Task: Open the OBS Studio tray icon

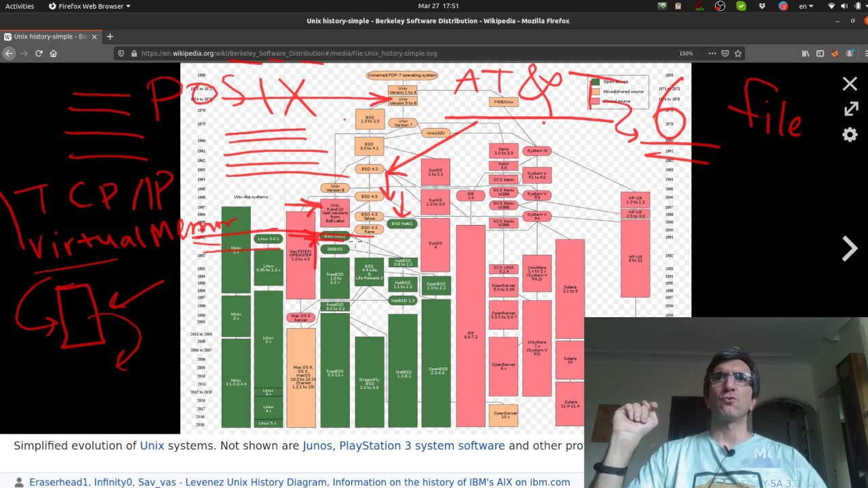Action: pyautogui.click(x=720, y=6)
